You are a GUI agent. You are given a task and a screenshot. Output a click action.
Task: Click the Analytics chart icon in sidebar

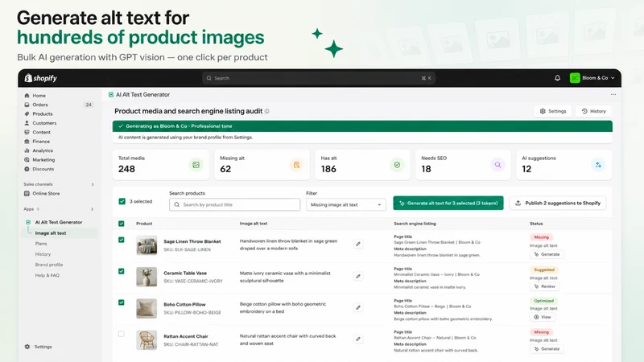(x=27, y=150)
